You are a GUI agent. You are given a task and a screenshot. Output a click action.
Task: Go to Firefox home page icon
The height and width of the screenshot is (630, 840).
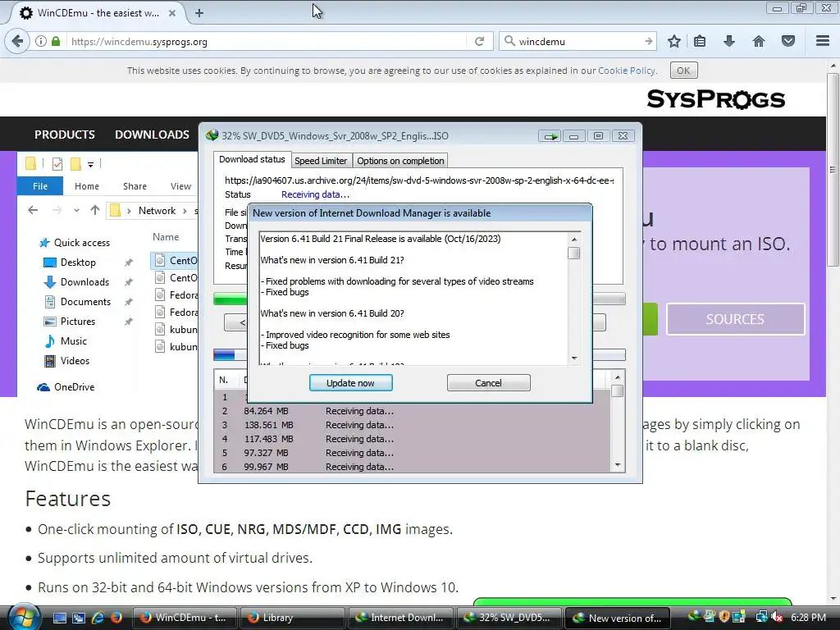pyautogui.click(x=759, y=41)
